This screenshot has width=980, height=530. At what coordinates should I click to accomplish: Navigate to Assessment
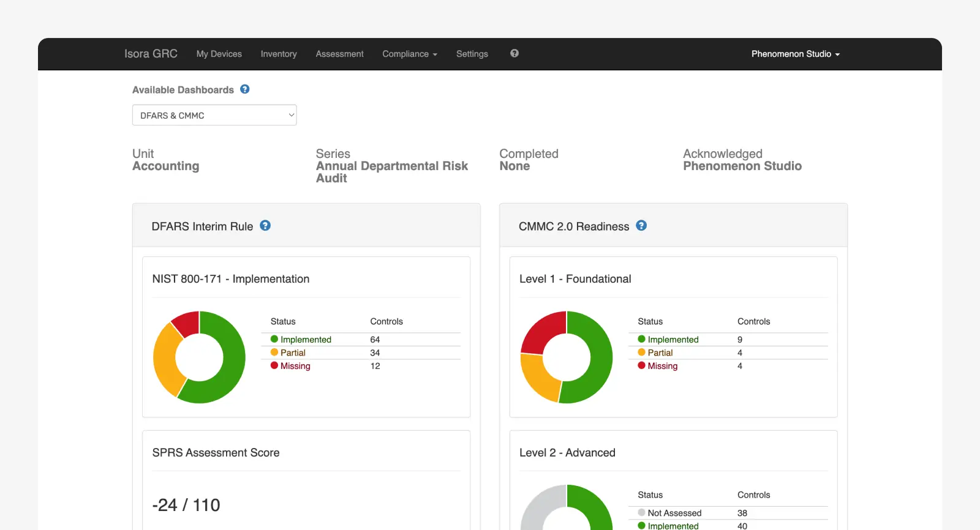pyautogui.click(x=339, y=54)
